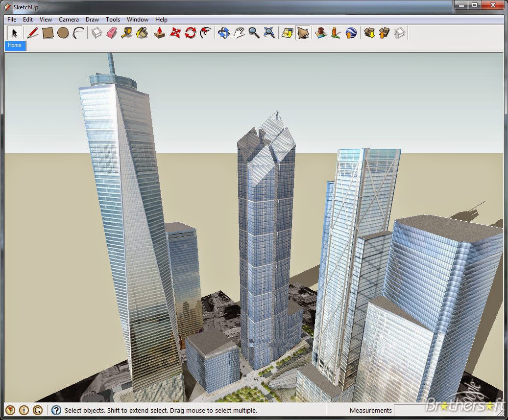Click the credits person status bar icon
The height and width of the screenshot is (420, 508).
pyautogui.click(x=24, y=410)
